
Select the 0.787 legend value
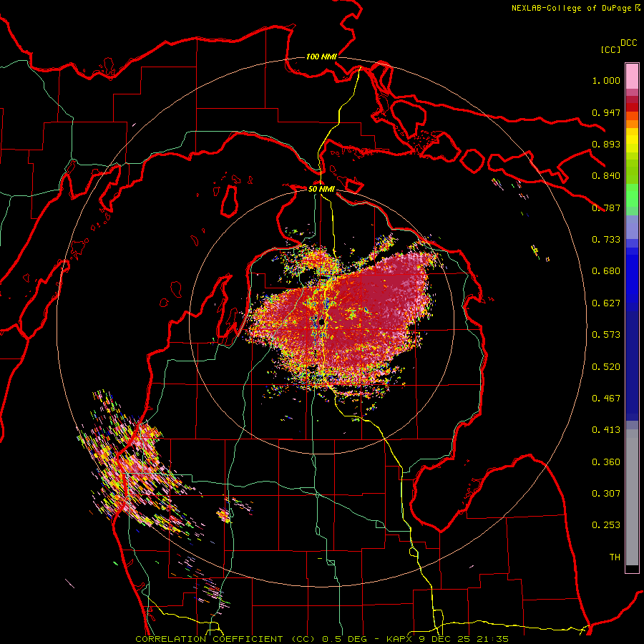[606, 208]
